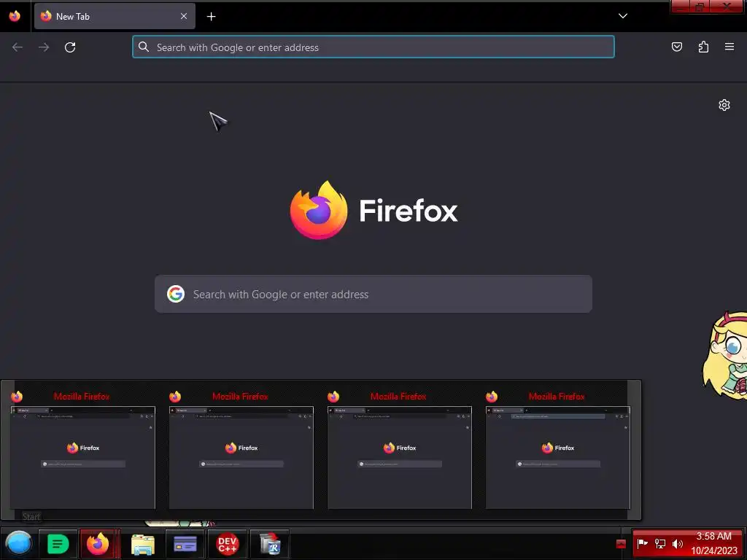Expand the list all tabs chevron

click(623, 16)
